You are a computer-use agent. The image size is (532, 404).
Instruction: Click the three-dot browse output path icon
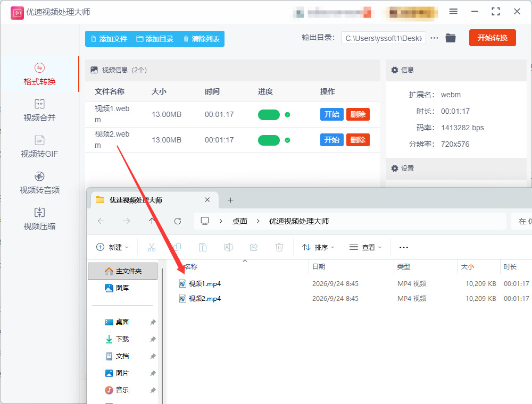[x=434, y=38]
